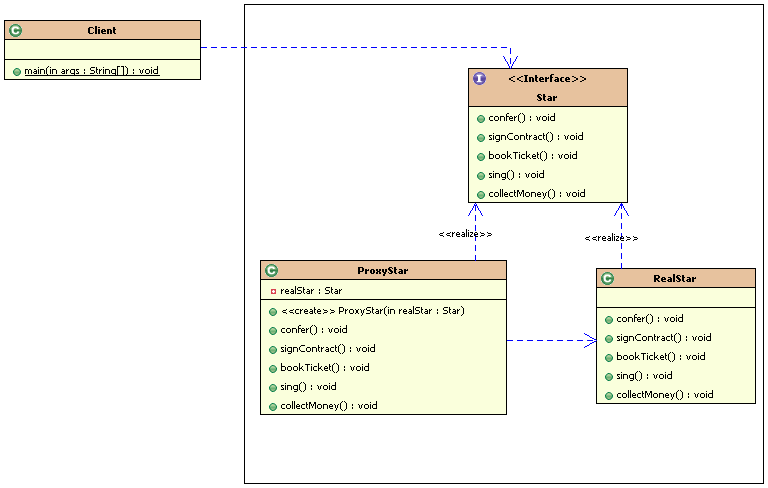The image size is (768, 488).
Task: Select bookTicket() in the Star interface
Action: (533, 156)
